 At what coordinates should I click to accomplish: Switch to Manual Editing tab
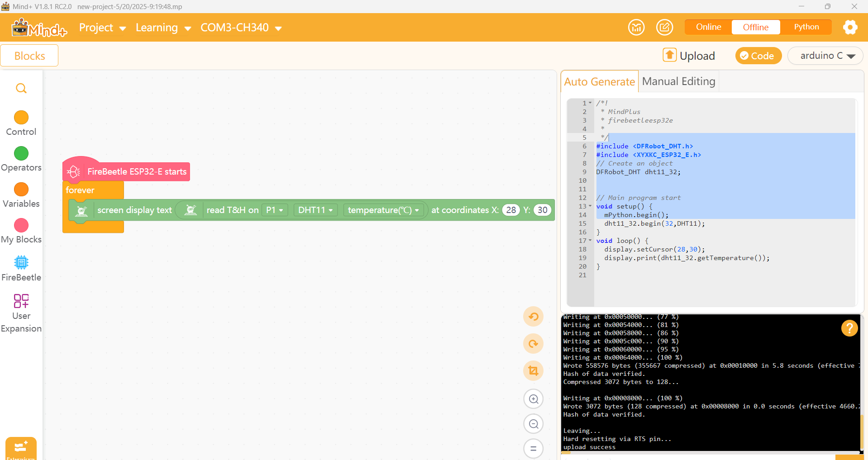pos(678,81)
